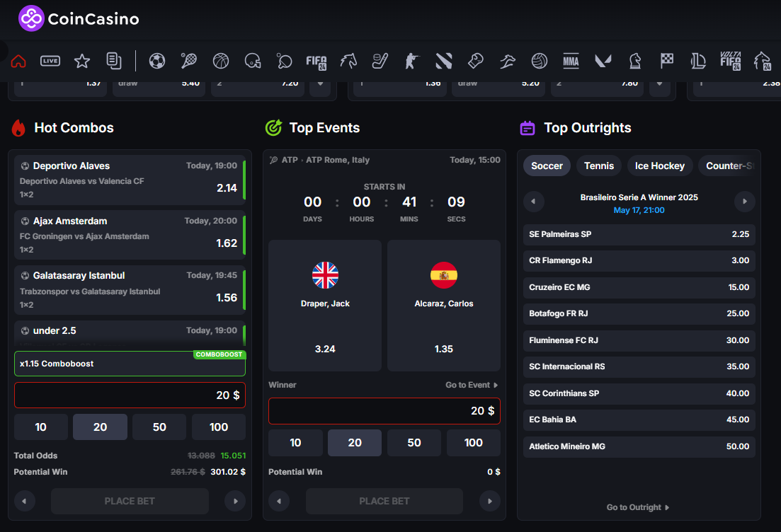Image resolution: width=781 pixels, height=532 pixels.
Task: Select the volleyball sport icon
Action: point(540,62)
